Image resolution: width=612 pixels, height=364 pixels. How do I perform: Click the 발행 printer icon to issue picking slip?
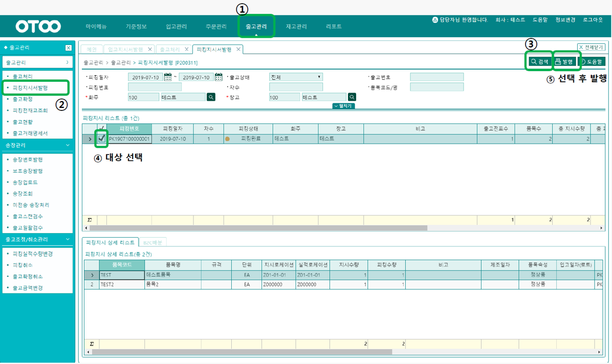point(558,61)
